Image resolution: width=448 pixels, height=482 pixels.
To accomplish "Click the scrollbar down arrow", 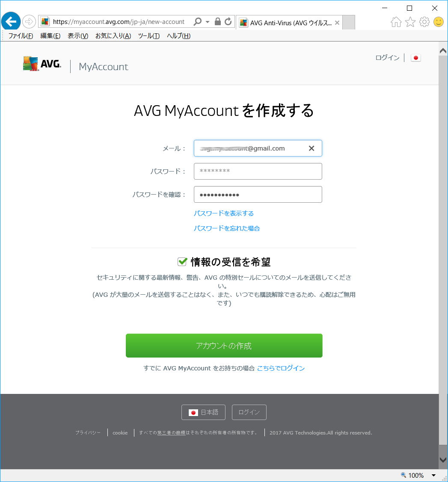I will (x=443, y=460).
